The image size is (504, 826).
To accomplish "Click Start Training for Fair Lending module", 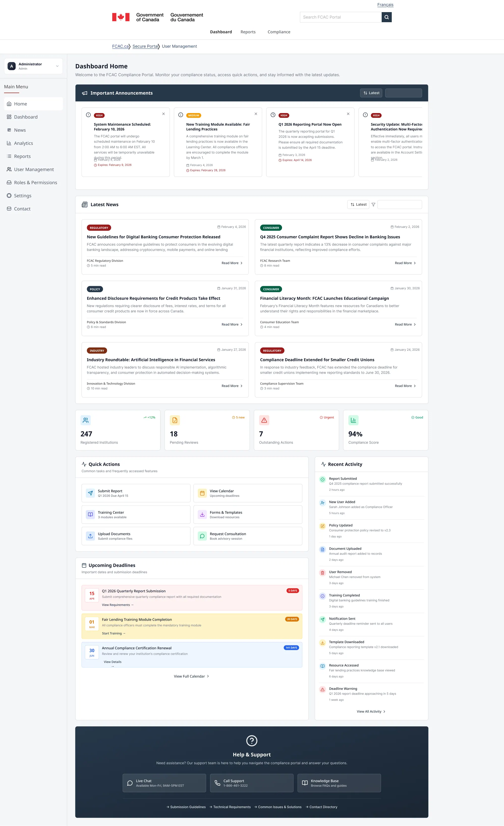I will click(114, 633).
